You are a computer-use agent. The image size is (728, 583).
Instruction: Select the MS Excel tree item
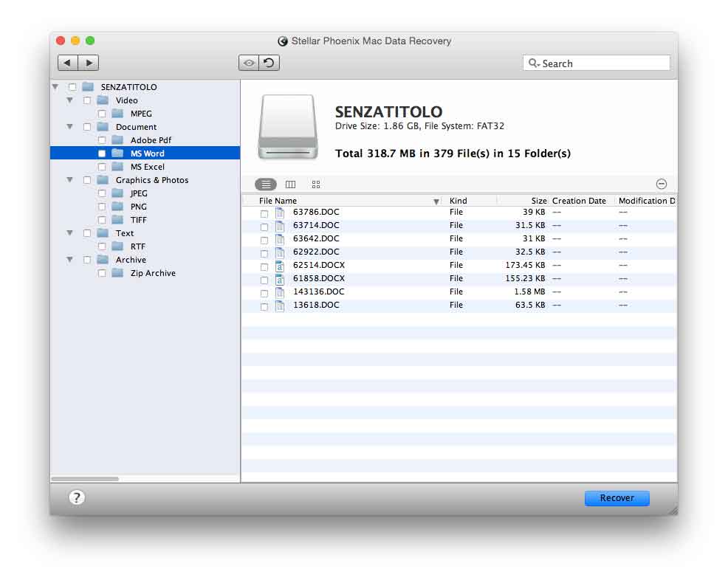pos(148,167)
